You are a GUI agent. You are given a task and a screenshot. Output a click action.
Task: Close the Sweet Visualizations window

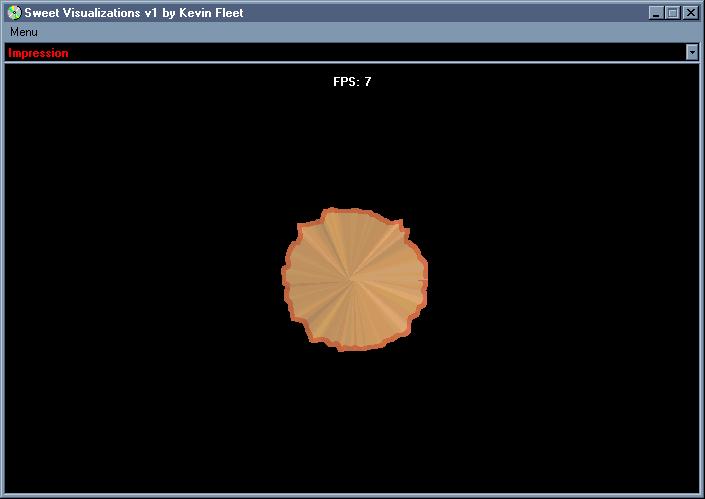point(690,13)
